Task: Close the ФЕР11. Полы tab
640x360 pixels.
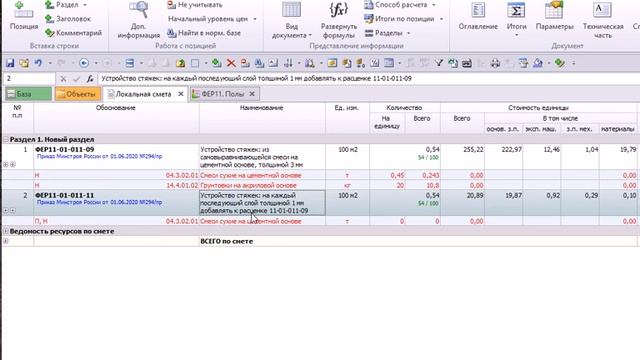Action: [x=252, y=94]
